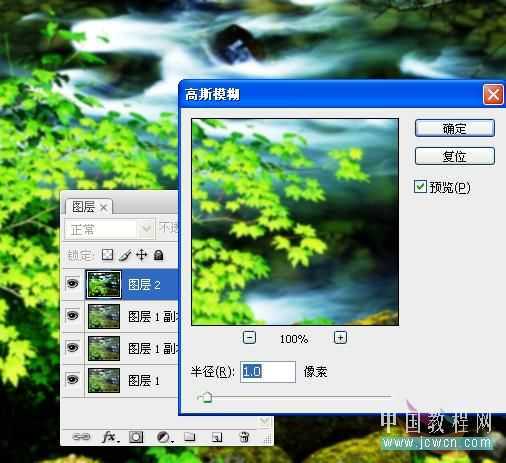The width and height of the screenshot is (506, 463).
Task: Create new fill or adjustment layer
Action: tap(164, 437)
